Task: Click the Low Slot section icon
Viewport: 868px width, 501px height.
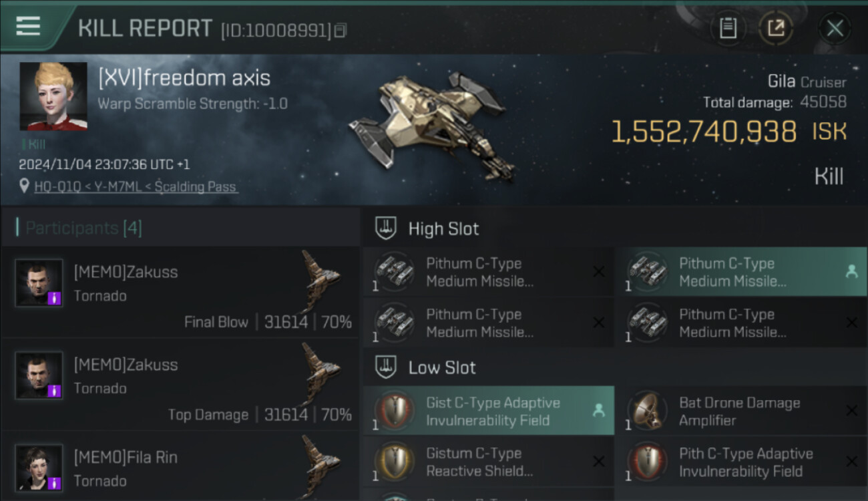Action: click(x=387, y=367)
